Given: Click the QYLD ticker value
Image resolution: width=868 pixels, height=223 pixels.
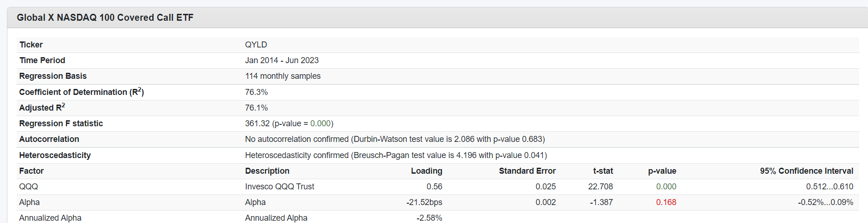Looking at the screenshot, I should click(256, 45).
